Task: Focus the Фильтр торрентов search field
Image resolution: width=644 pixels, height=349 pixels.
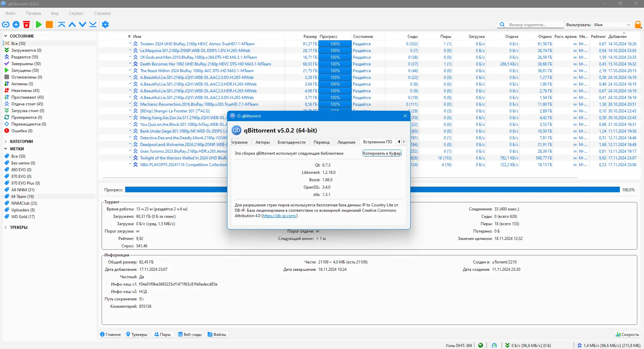Action: 536,25
